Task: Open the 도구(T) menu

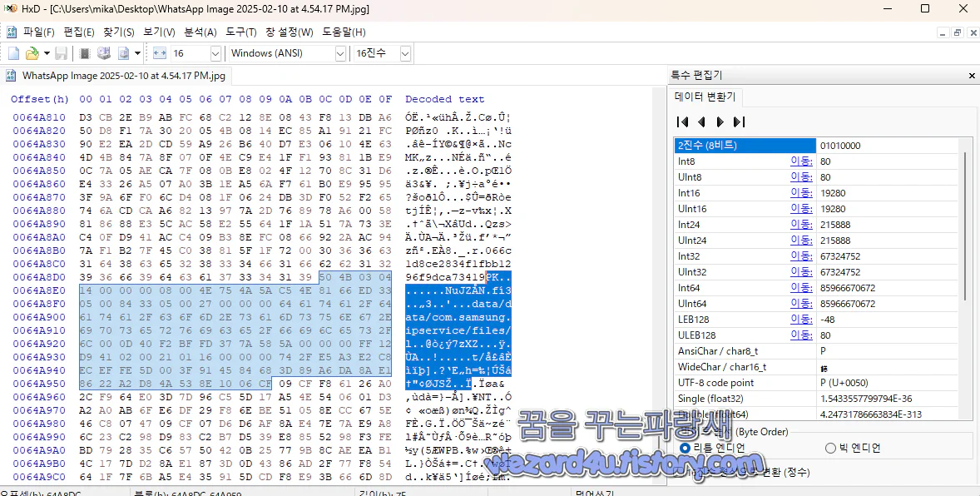Action: coord(241,32)
